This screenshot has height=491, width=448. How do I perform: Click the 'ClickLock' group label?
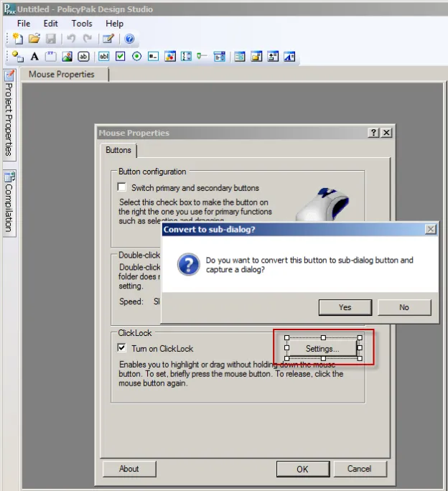[x=135, y=333]
